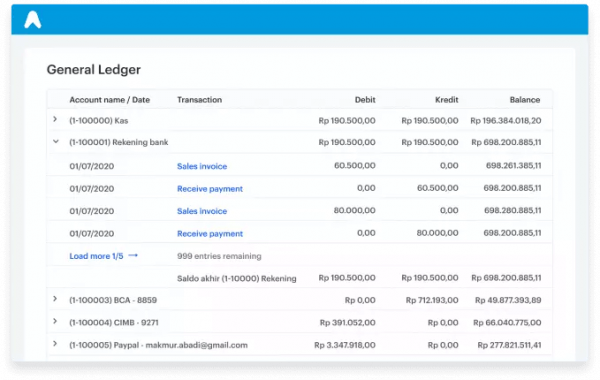
Task: Click the Balance column header
Action: click(525, 100)
